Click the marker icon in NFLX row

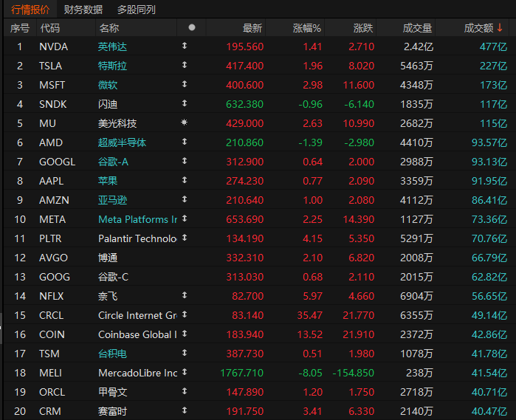tap(185, 295)
